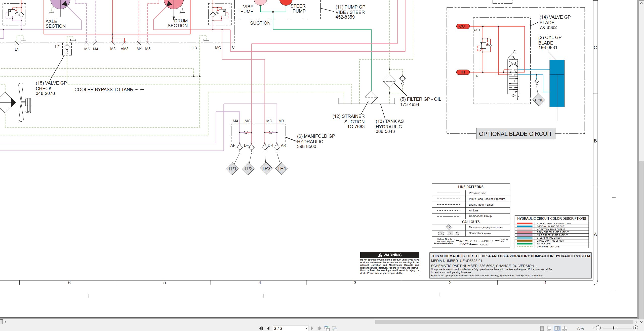Click the TP3 test point diamond
The height and width of the screenshot is (331, 644).
click(x=266, y=168)
